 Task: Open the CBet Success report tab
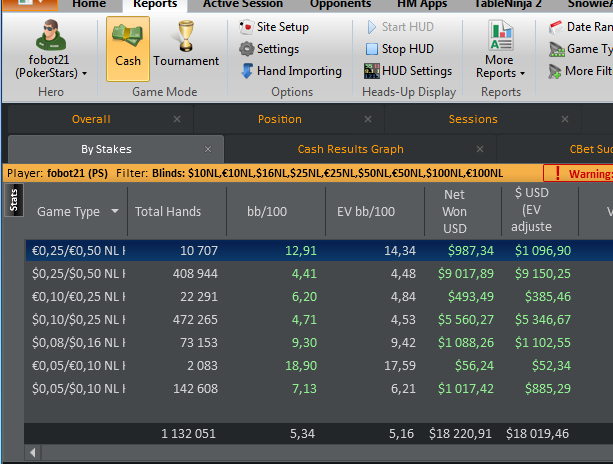point(591,149)
